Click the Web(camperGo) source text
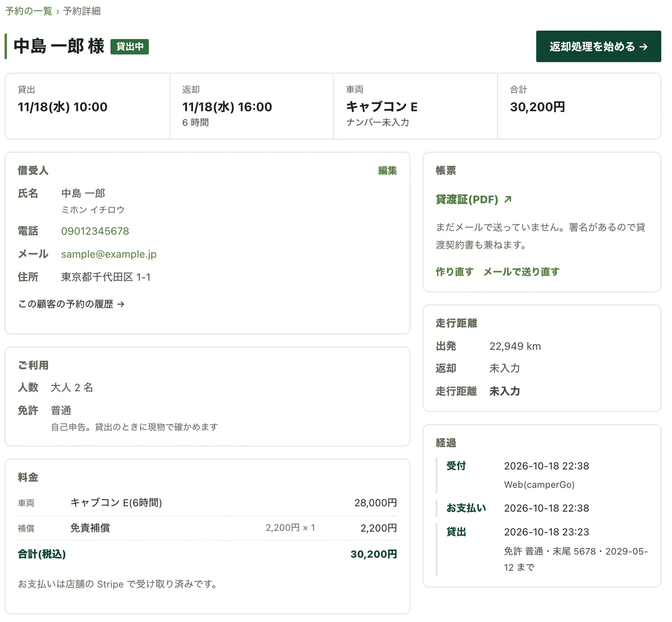Viewport: 672px width, 622px height. tap(539, 485)
